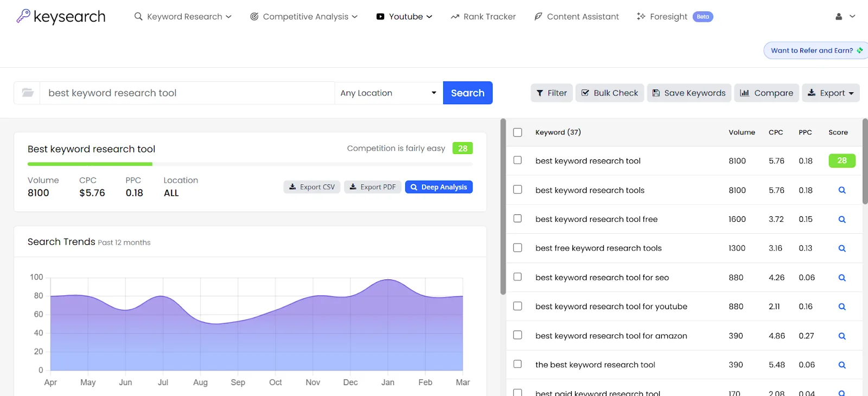Image resolution: width=868 pixels, height=396 pixels.
Task: Check the box for best keyword research tool free
Action: (x=518, y=218)
